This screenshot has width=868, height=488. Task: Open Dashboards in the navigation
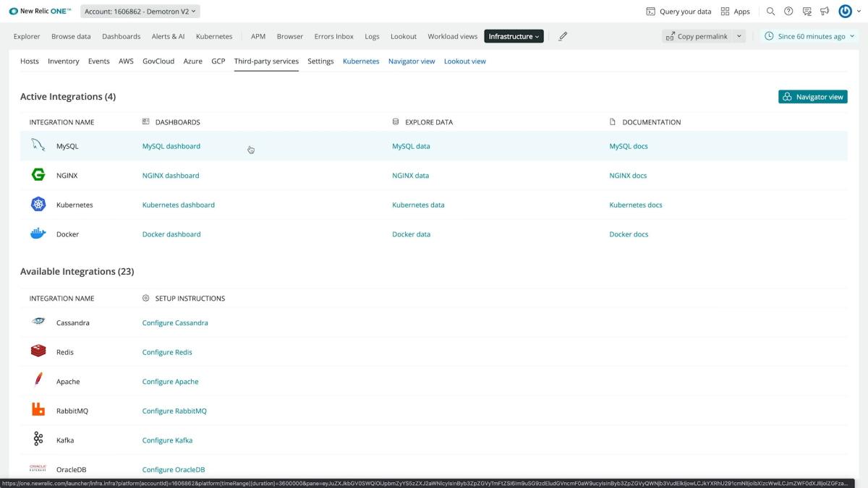[122, 36]
